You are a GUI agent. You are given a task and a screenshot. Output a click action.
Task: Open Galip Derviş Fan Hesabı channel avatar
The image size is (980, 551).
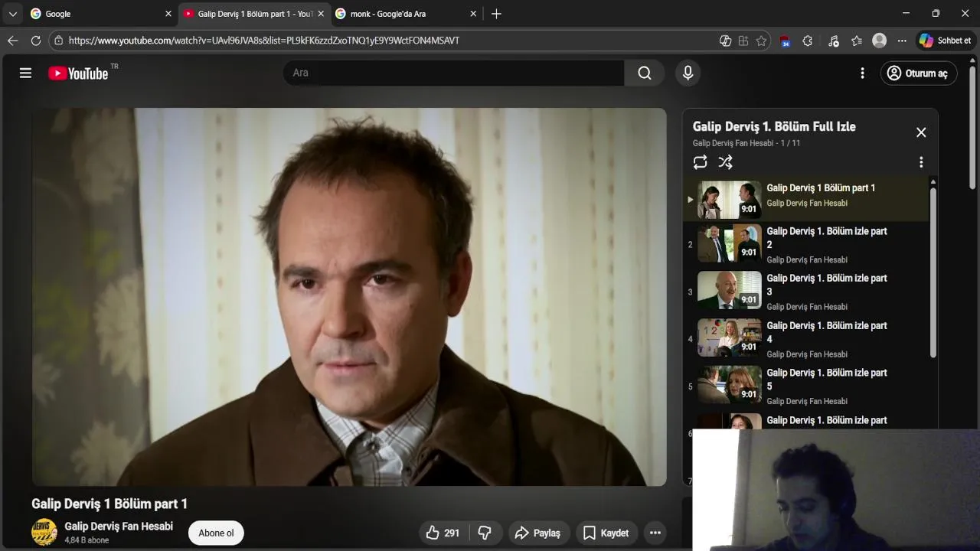coord(44,532)
